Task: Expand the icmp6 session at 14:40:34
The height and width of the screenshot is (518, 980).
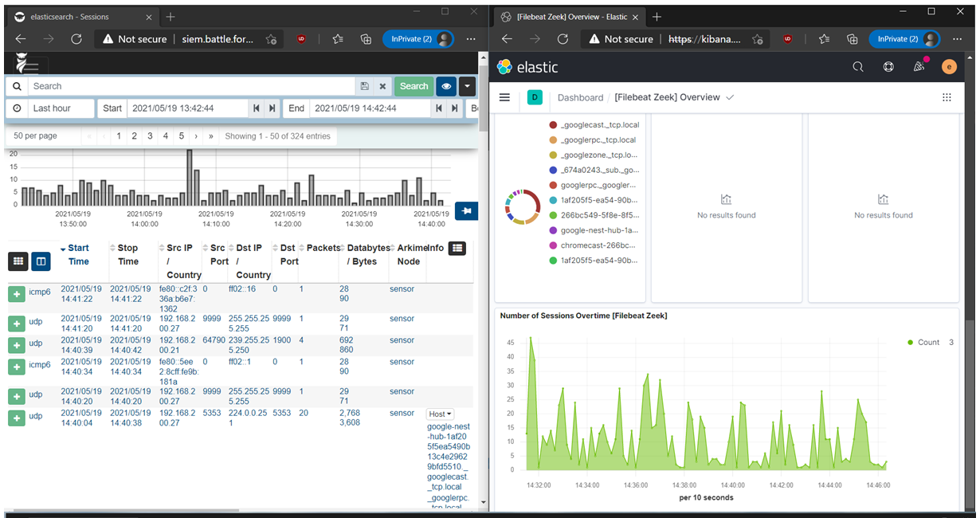Action: (x=17, y=367)
